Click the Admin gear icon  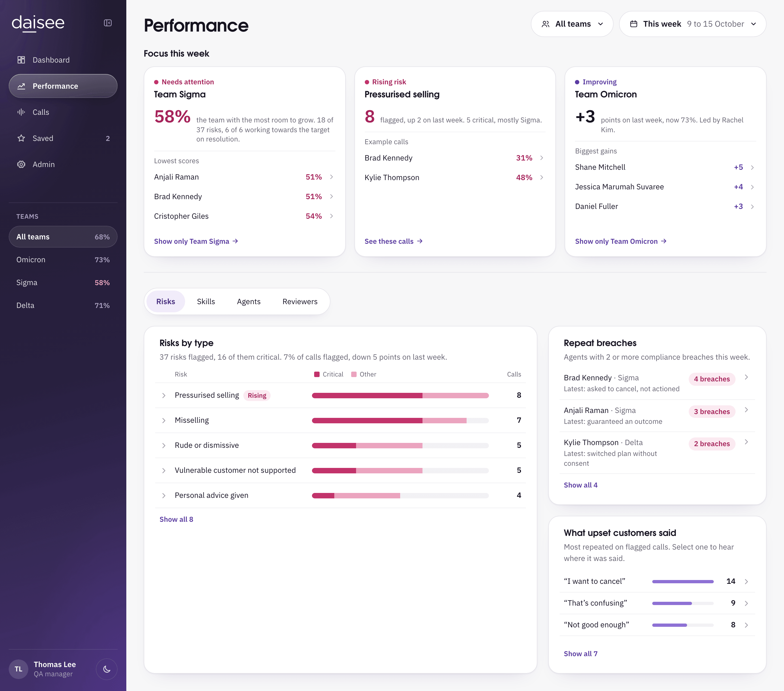21,164
